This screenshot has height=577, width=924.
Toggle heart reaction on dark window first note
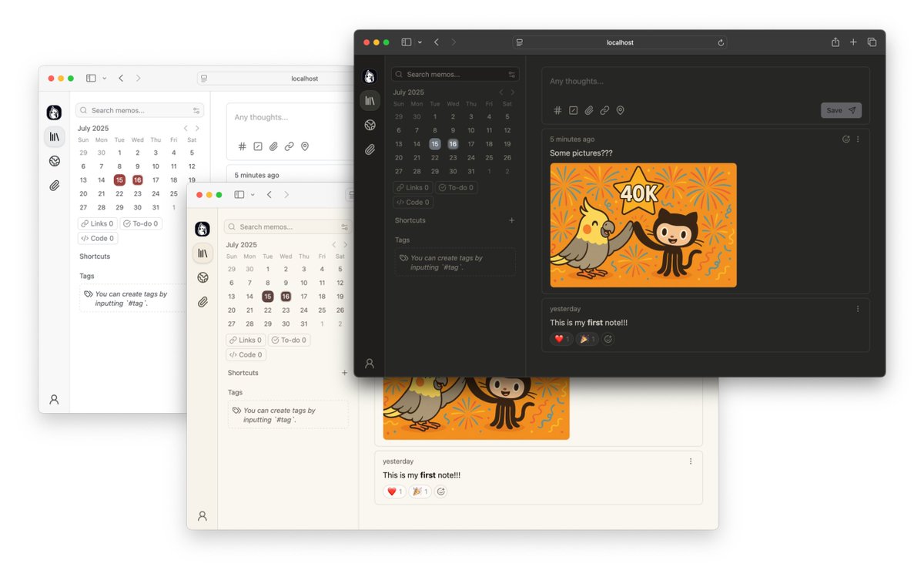click(x=561, y=339)
